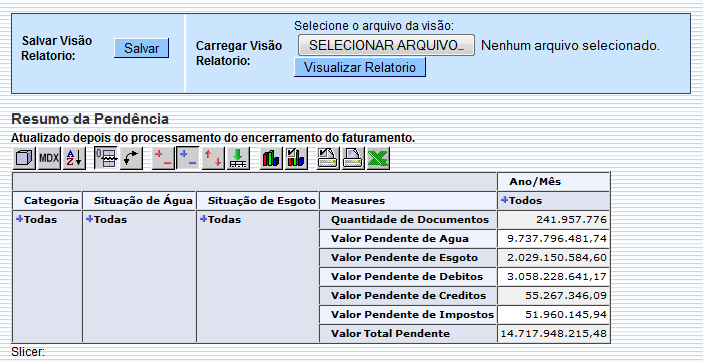
Task: Open chart configuration with checkmark icon
Action: tap(296, 158)
